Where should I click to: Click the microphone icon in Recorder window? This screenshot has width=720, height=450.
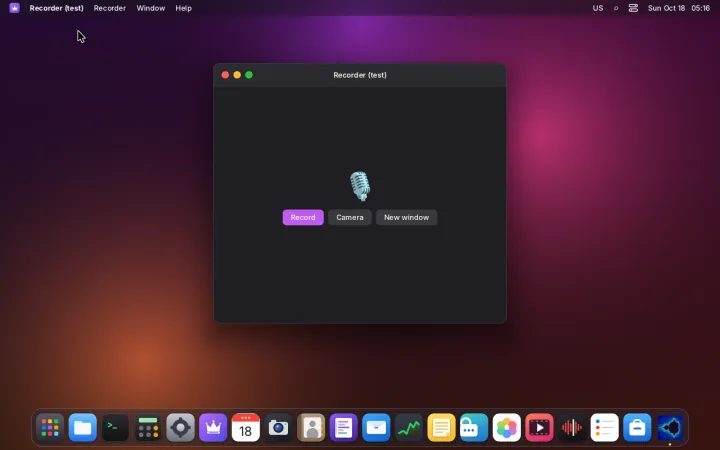click(x=360, y=186)
